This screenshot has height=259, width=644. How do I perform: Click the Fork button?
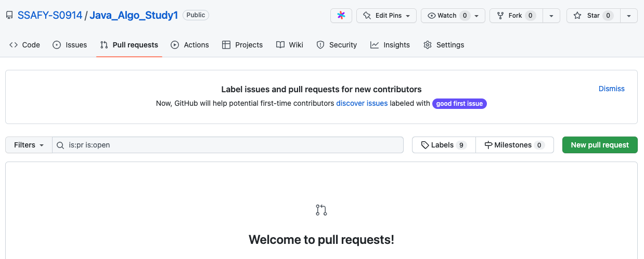pyautogui.click(x=516, y=16)
